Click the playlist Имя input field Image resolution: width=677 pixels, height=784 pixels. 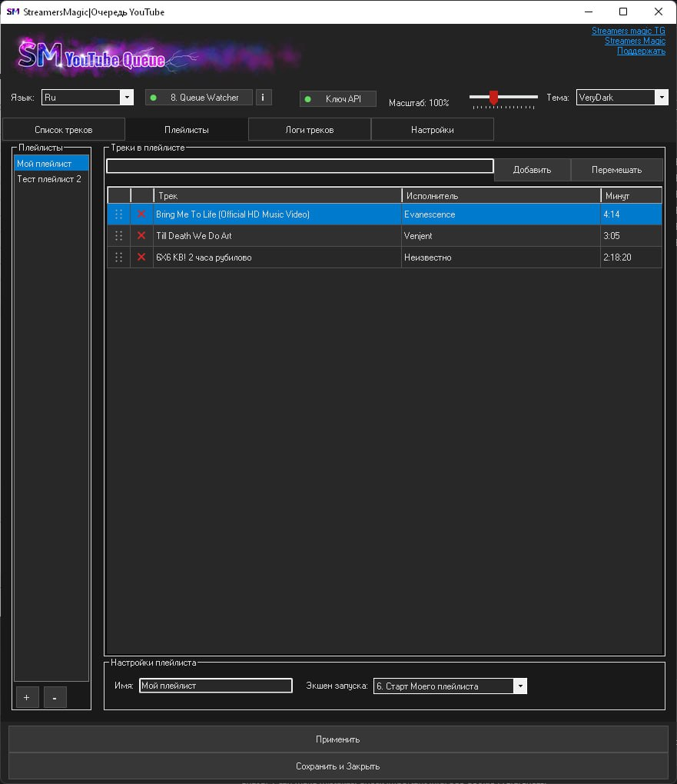[215, 686]
